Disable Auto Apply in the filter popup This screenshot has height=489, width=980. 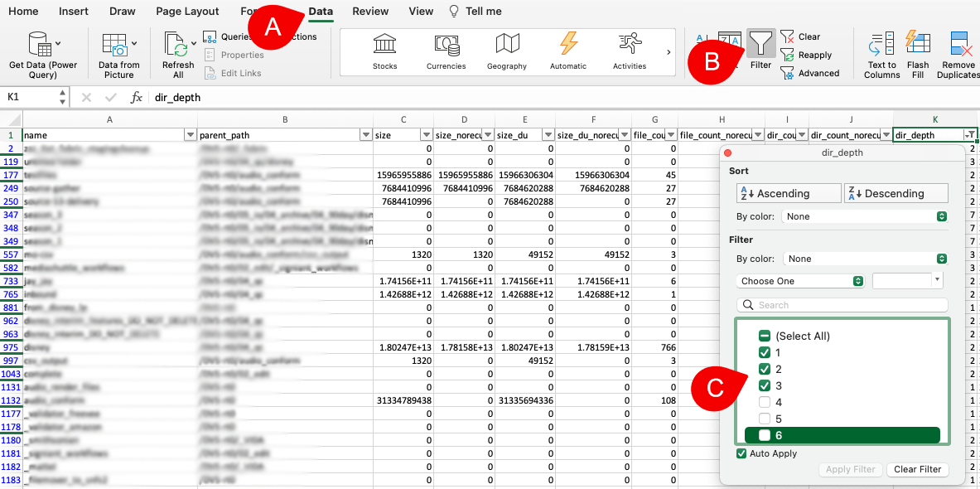tap(741, 454)
